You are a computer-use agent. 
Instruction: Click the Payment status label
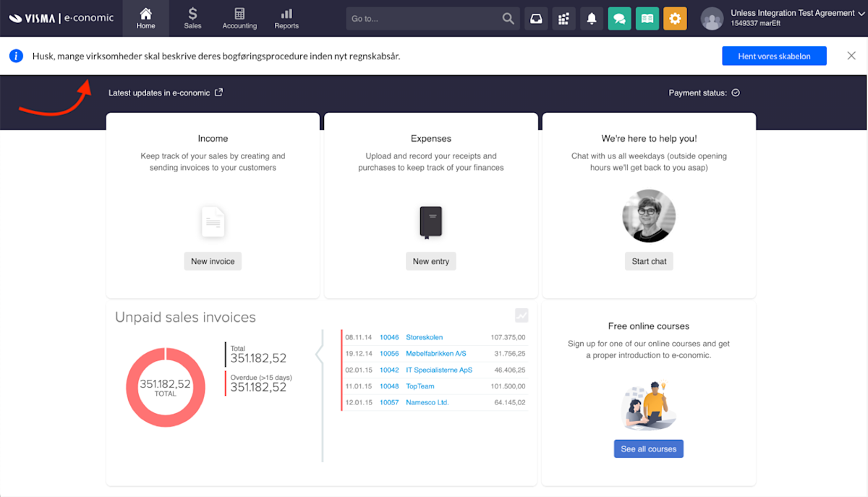pyautogui.click(x=698, y=93)
